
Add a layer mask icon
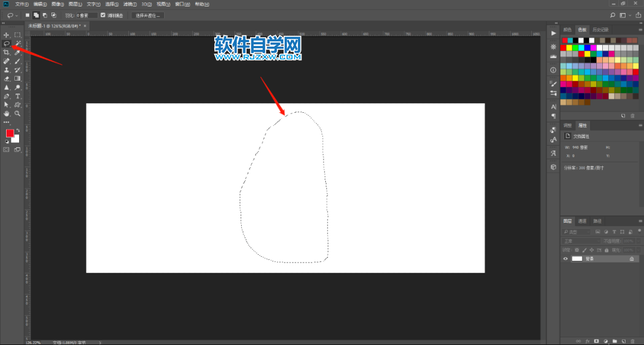596,341
